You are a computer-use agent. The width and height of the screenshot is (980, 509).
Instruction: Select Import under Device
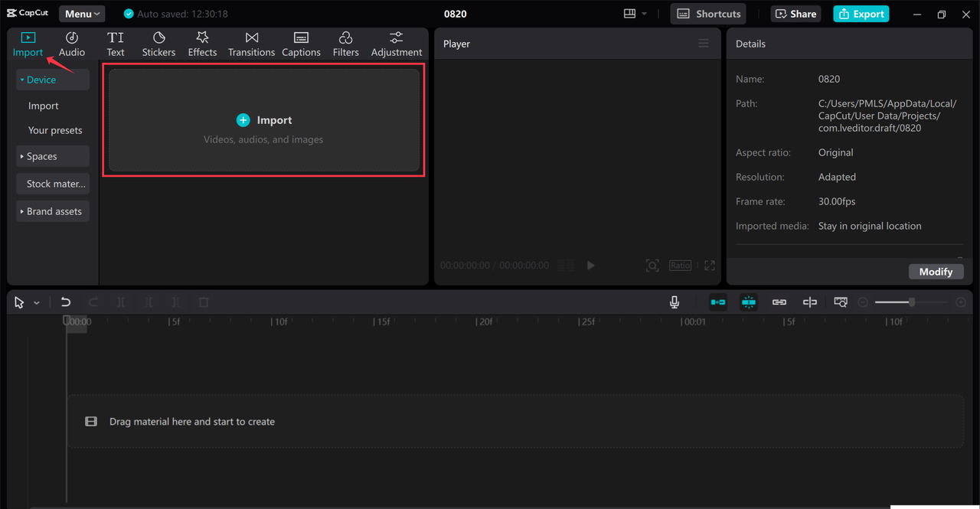44,106
